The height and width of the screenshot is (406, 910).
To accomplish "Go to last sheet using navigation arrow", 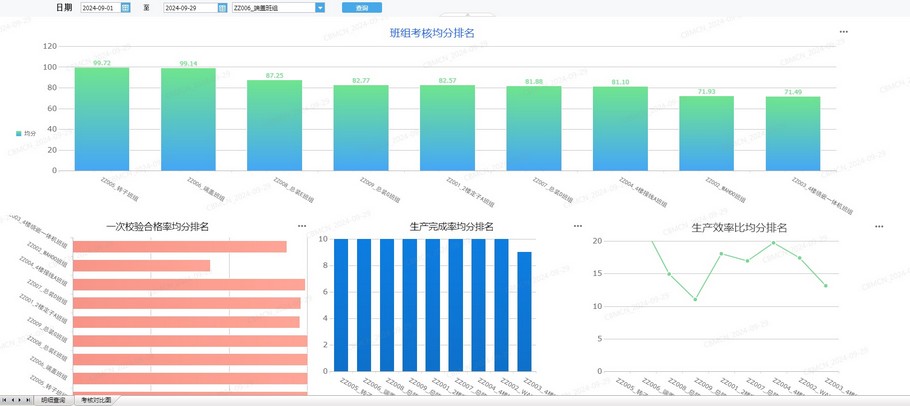I will click(x=29, y=400).
